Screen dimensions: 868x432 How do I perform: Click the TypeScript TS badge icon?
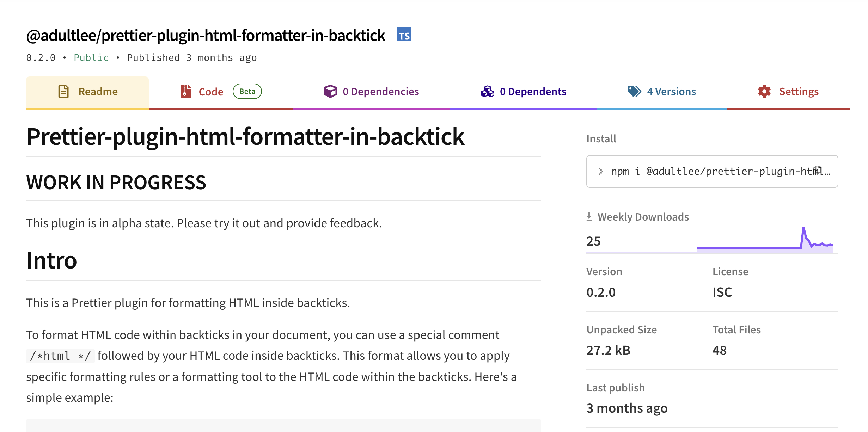(403, 34)
